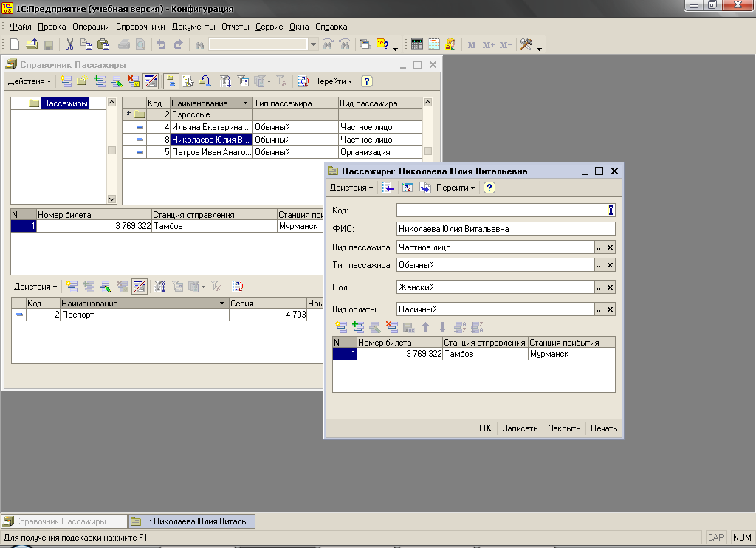Click the binoculars Find icon in main toolbar

point(199,45)
